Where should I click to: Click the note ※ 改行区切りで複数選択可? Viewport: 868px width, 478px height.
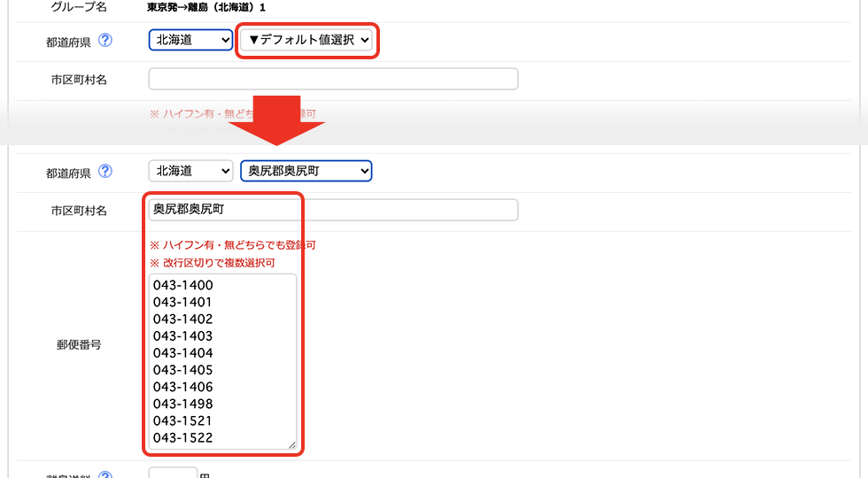213,263
